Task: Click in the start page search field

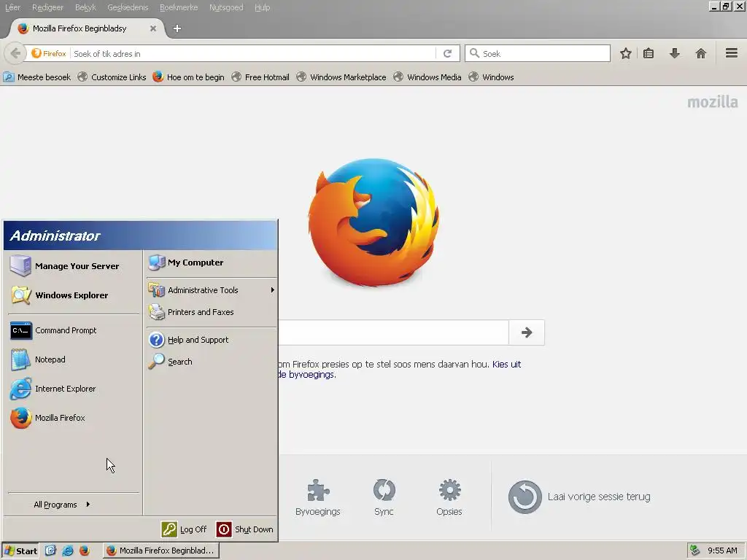Action: 393,332
